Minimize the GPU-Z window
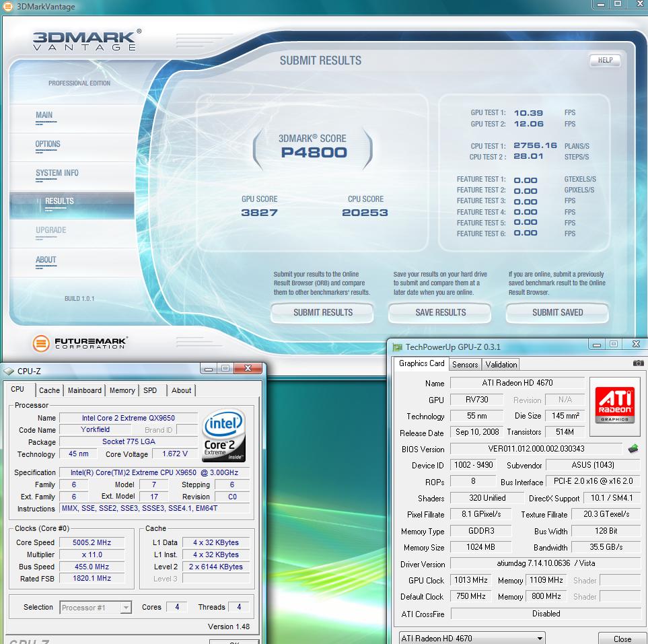Image resolution: width=648 pixels, height=644 pixels. click(597, 345)
